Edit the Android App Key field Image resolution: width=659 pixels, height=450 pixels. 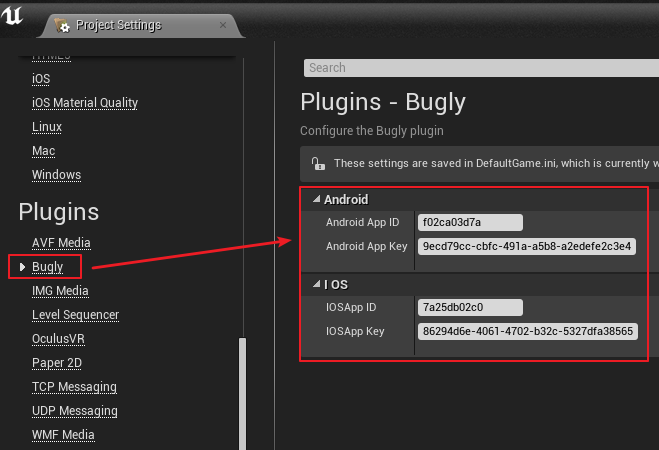pos(527,246)
